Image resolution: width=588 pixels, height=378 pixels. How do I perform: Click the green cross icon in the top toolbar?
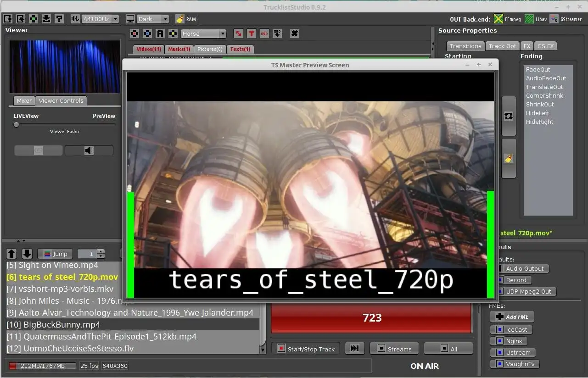click(x=34, y=19)
